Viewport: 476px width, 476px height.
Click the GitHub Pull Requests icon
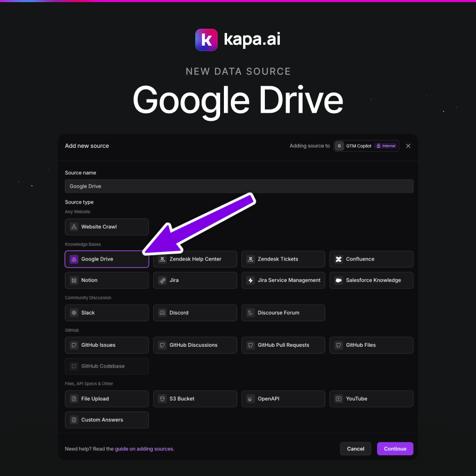[x=250, y=345]
